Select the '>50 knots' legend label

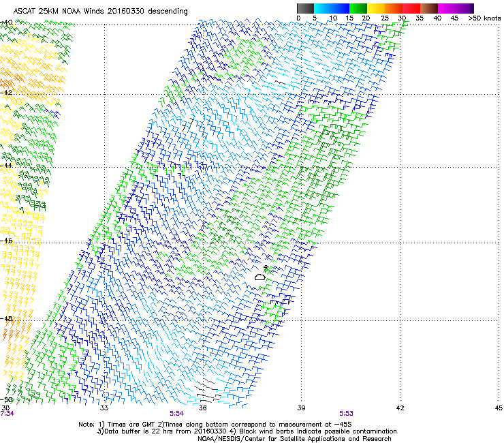tap(484, 18)
